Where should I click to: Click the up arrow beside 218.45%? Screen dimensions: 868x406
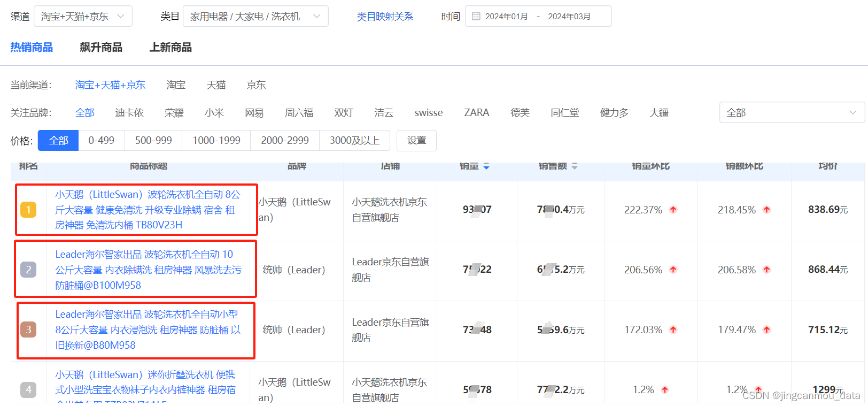767,210
